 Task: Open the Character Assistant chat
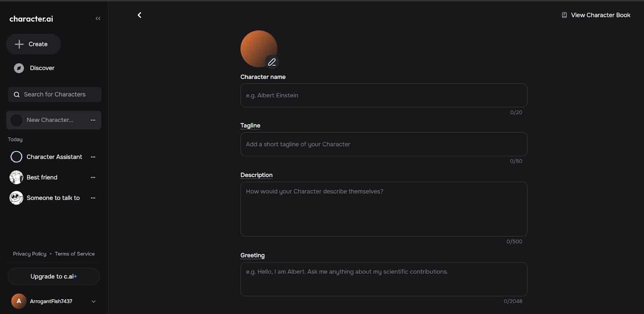pyautogui.click(x=54, y=157)
